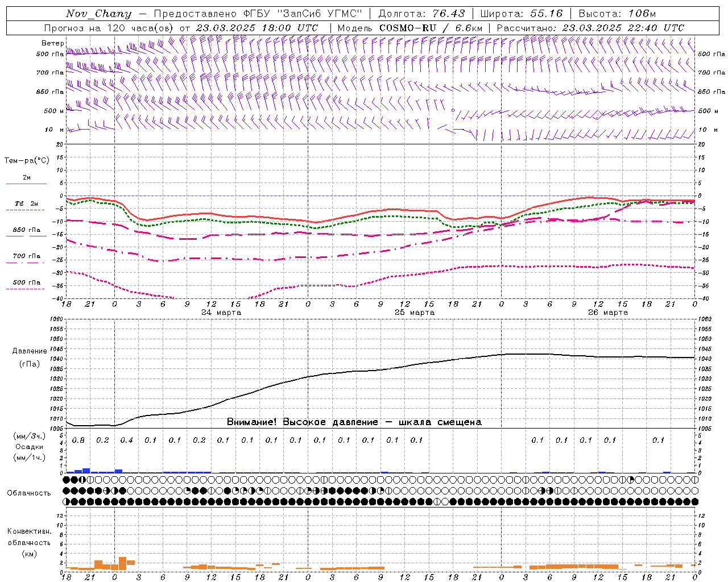The width and height of the screenshot is (728, 582).
Task: Click the Nov_Chany station title
Action: pyautogui.click(x=98, y=14)
